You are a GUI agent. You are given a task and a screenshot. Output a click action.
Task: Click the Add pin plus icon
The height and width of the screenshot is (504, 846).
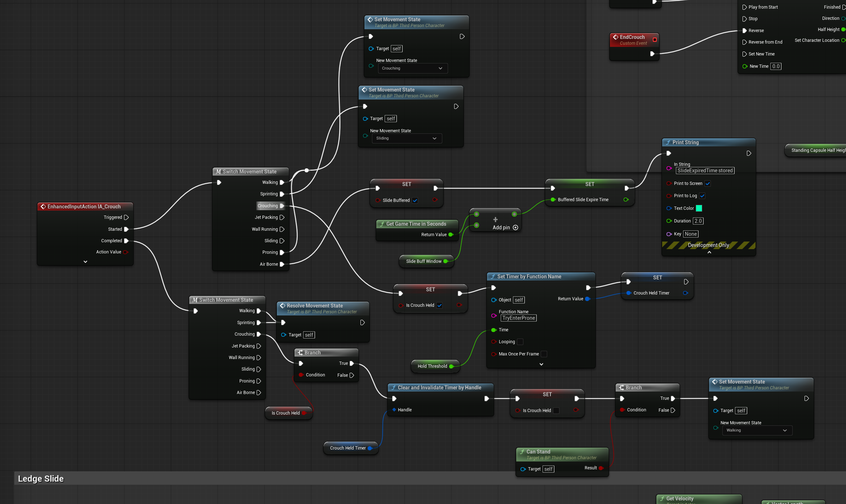click(x=515, y=227)
